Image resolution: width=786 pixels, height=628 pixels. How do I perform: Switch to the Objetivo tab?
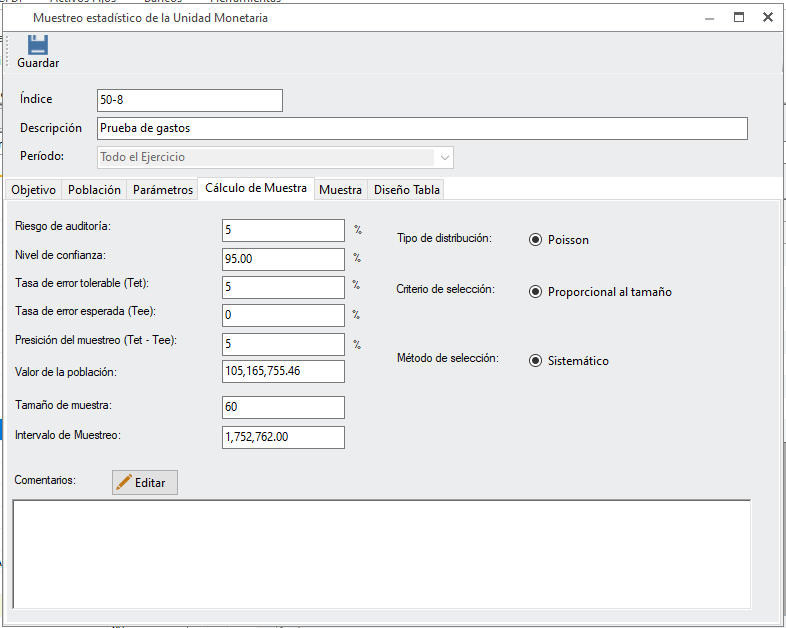click(33, 190)
